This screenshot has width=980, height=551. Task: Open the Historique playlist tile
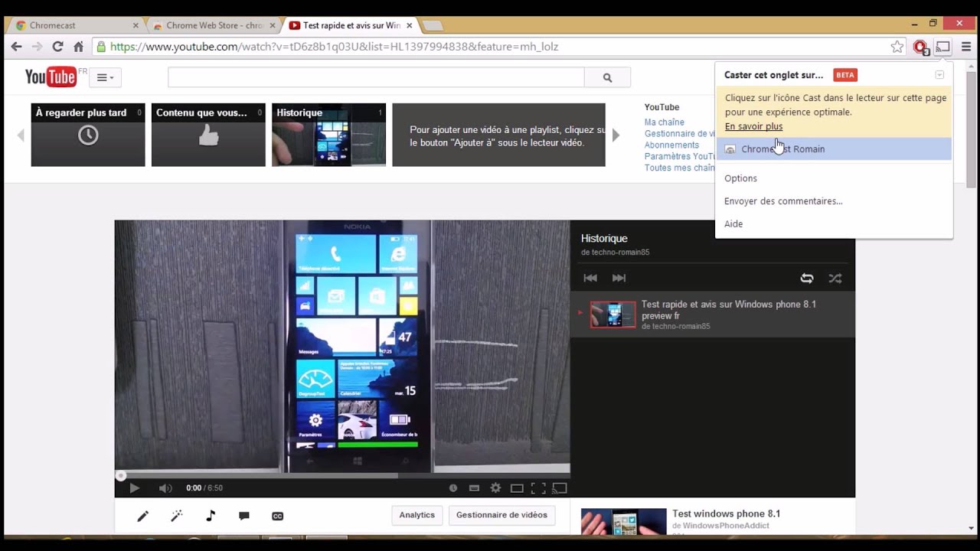click(328, 135)
